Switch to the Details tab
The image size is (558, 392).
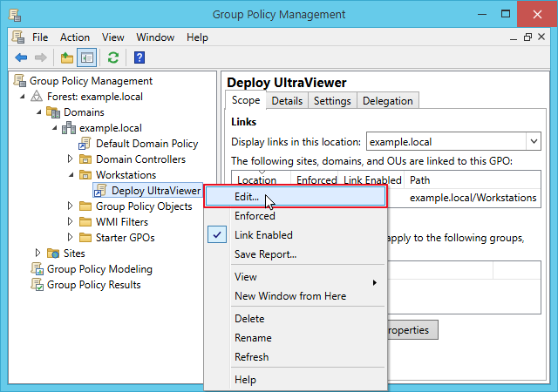tap(287, 101)
